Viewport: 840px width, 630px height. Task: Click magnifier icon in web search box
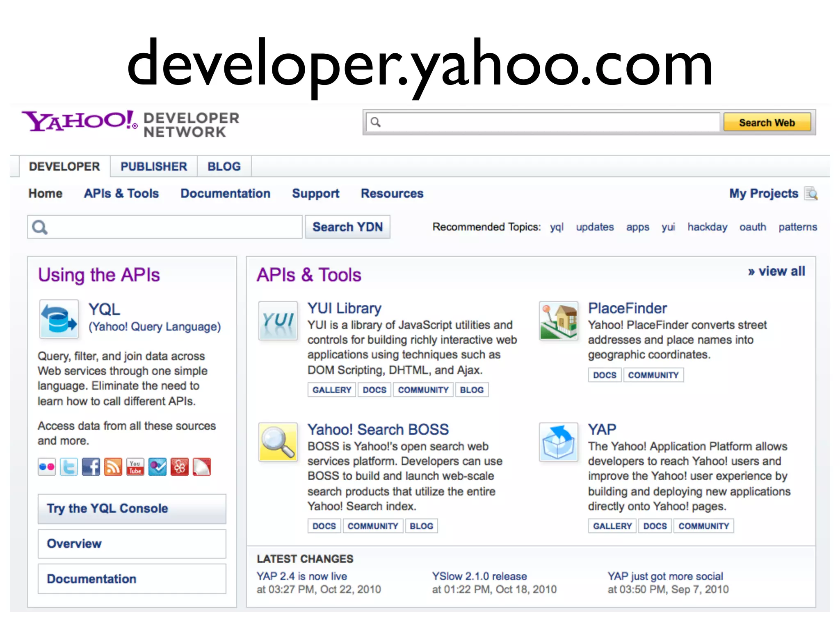pyautogui.click(x=376, y=122)
